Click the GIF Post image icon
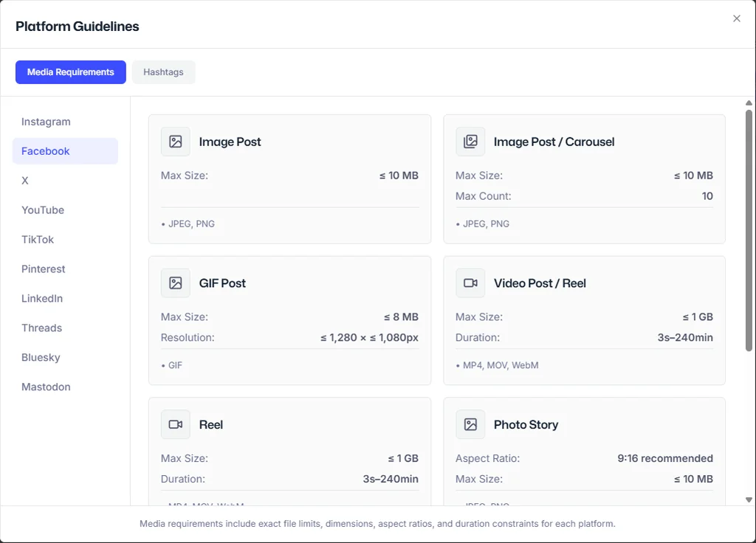Screen dimensions: 756x543 point(176,283)
